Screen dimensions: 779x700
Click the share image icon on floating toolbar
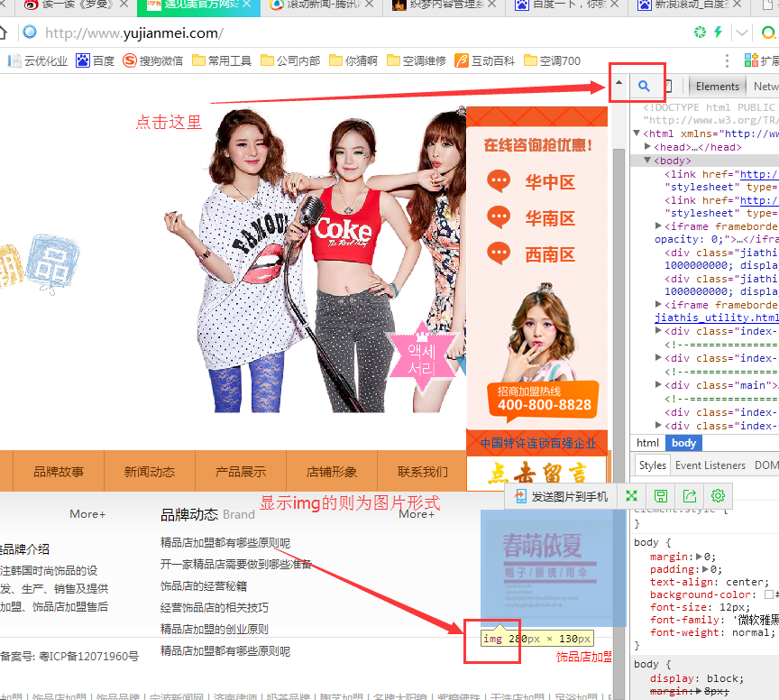(x=690, y=496)
